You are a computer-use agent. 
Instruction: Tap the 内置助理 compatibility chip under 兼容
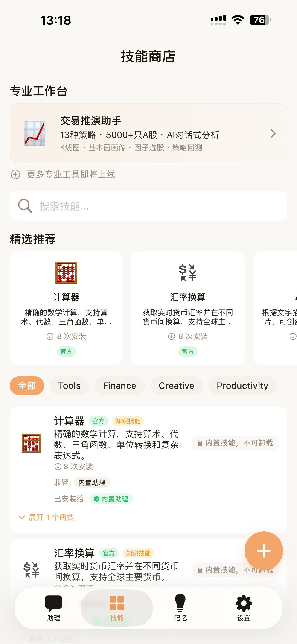point(92,482)
